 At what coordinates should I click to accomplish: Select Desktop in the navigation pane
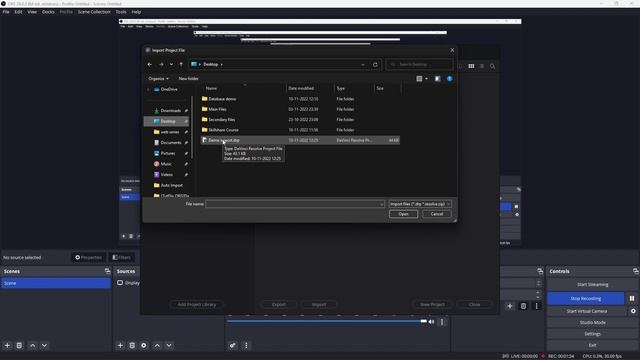[166, 121]
